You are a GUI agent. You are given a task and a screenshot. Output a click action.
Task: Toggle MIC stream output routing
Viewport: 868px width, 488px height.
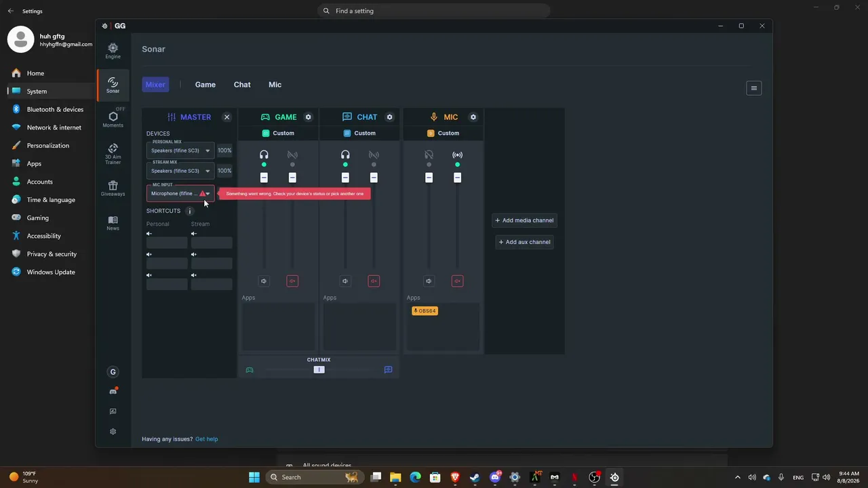coord(457,155)
